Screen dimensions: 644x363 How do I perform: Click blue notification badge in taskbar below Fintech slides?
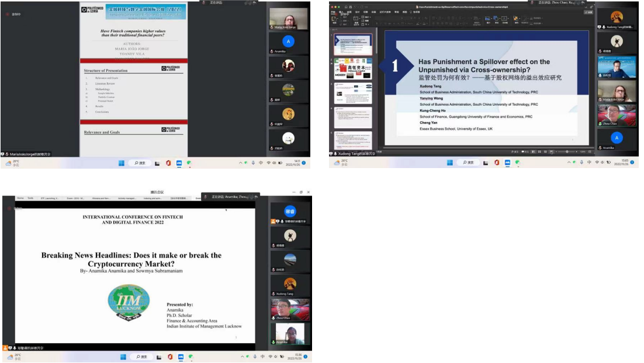(x=303, y=163)
